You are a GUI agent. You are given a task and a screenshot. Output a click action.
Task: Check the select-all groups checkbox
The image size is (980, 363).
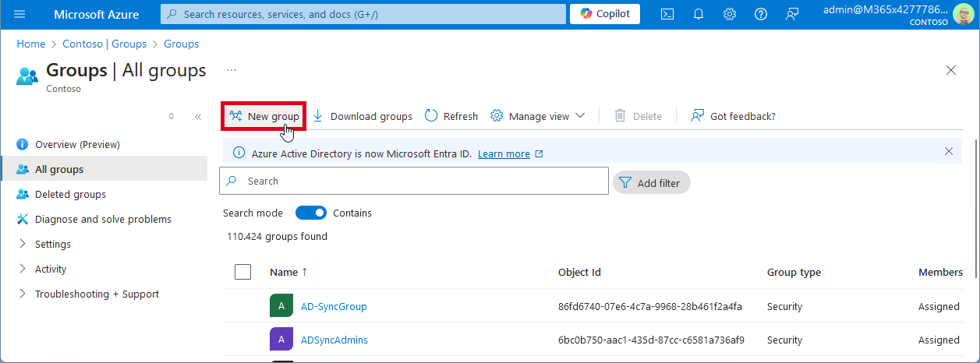(242, 272)
